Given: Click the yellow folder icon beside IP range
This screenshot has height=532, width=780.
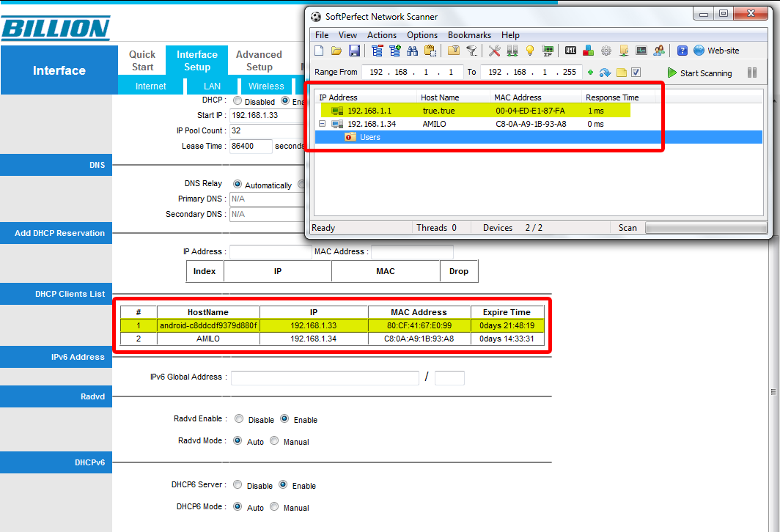Looking at the screenshot, I should coord(622,73).
